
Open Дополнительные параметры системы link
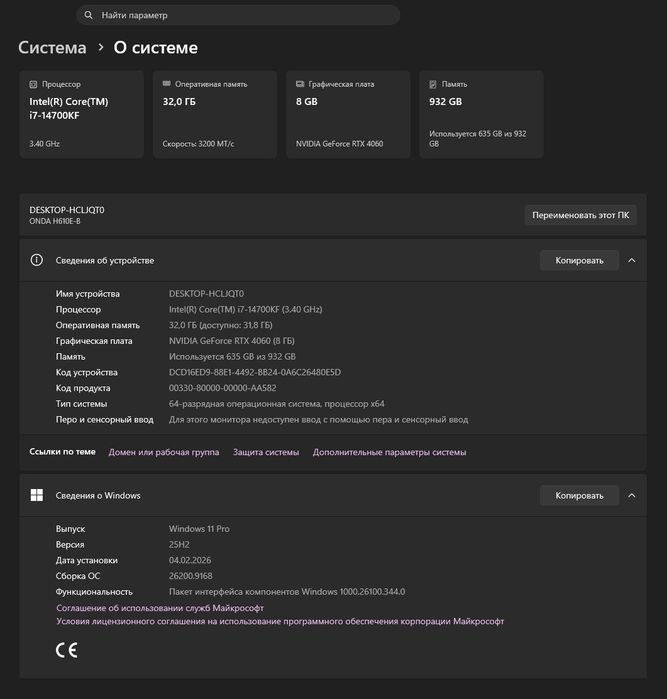click(x=389, y=452)
